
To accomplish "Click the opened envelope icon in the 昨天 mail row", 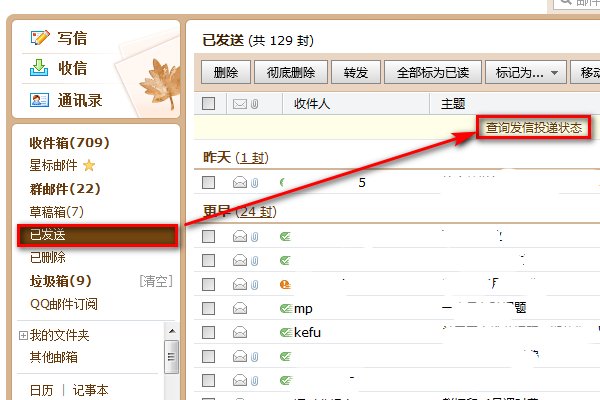I will coord(240,183).
